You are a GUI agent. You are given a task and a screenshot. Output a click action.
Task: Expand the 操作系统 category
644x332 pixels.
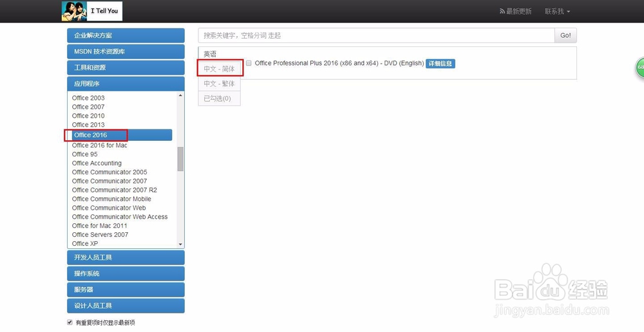pos(126,273)
